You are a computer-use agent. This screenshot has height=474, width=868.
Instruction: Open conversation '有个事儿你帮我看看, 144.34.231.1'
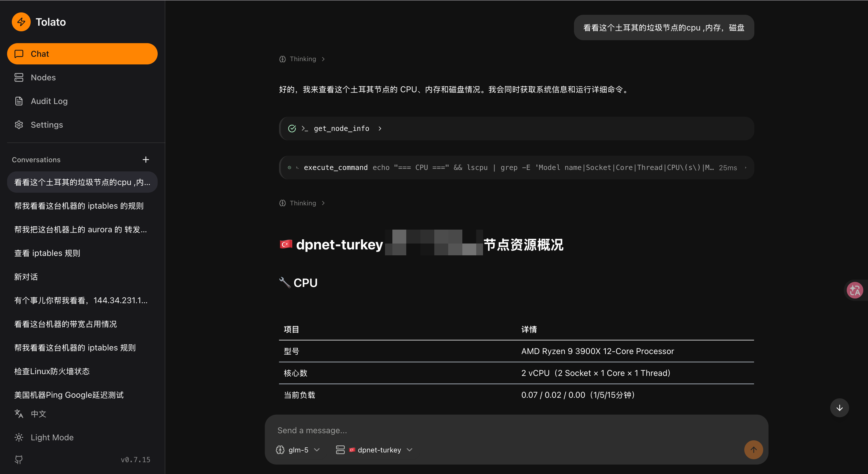[x=82, y=301]
